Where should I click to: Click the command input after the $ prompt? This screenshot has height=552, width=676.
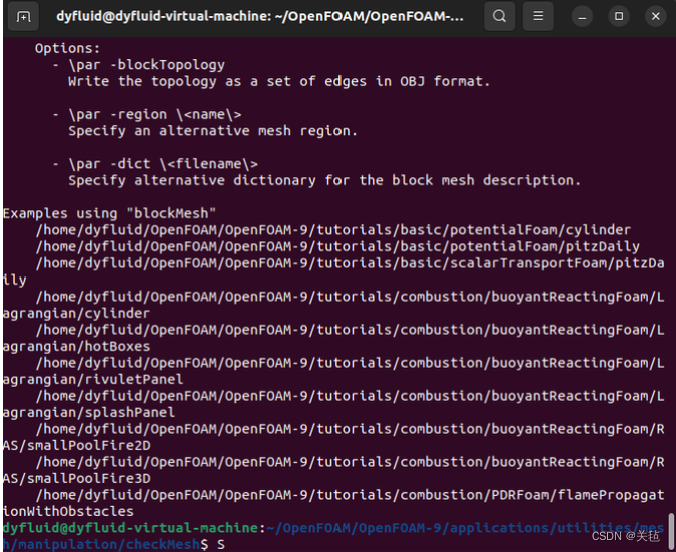pos(221,545)
